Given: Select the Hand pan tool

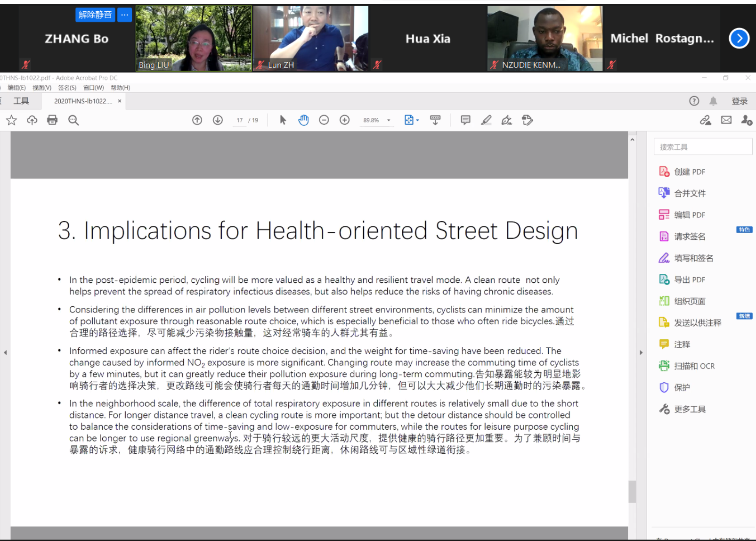Looking at the screenshot, I should tap(303, 120).
